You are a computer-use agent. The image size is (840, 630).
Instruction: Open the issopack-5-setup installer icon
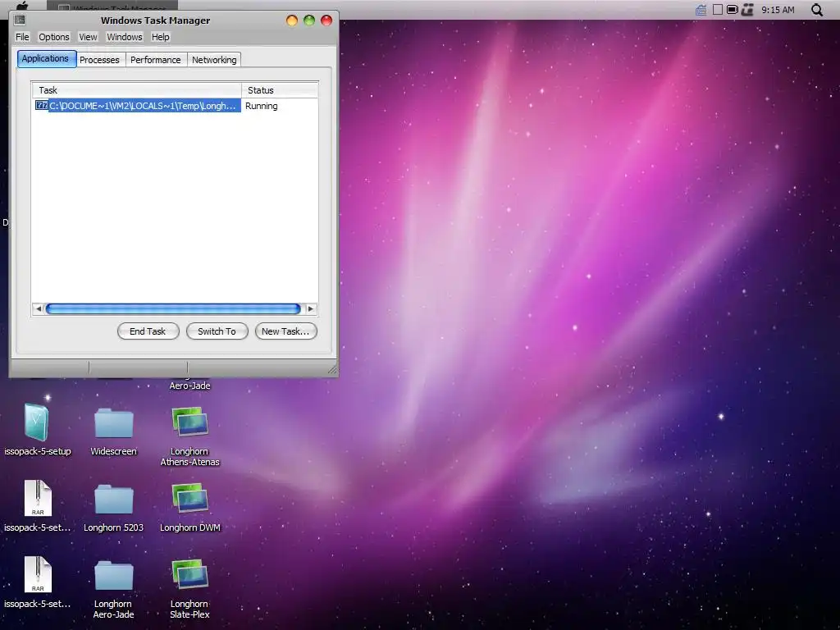click(x=36, y=422)
